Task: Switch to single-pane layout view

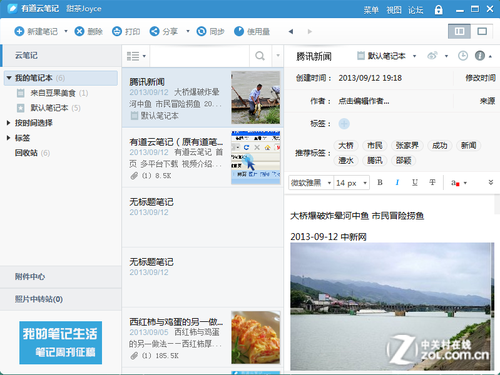Action: [482, 31]
